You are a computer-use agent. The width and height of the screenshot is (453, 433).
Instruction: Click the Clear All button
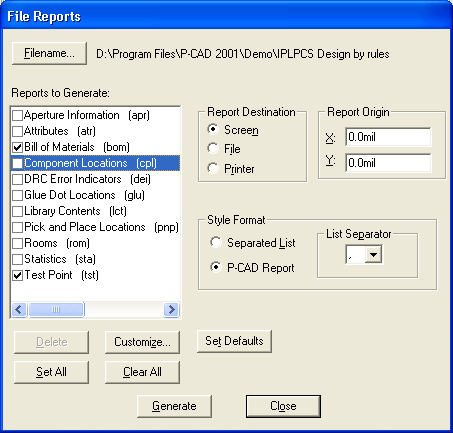(x=142, y=372)
